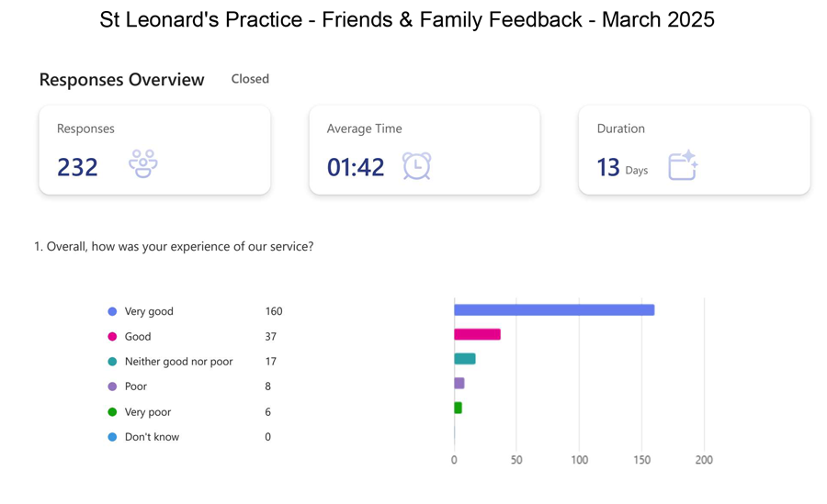The height and width of the screenshot is (504, 827).
Task: Click the alarm clock icon
Action: click(416, 165)
